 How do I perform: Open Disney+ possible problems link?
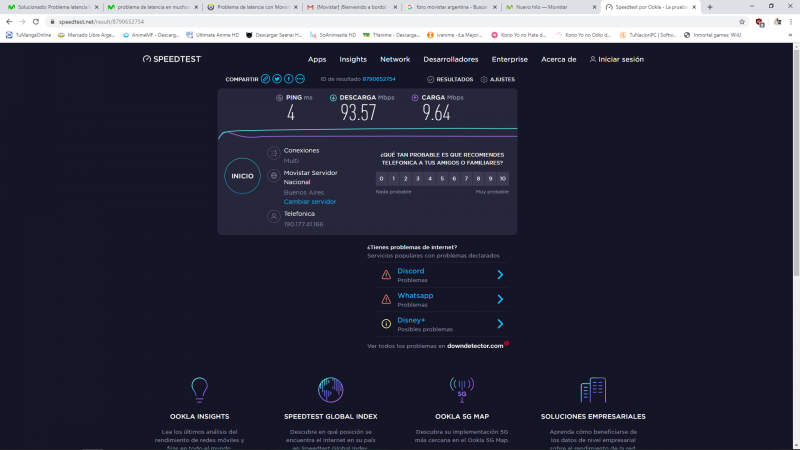(411, 320)
